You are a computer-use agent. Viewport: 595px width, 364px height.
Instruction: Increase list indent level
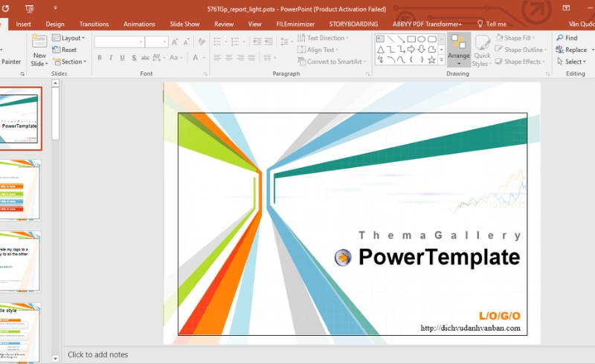pyautogui.click(x=268, y=42)
